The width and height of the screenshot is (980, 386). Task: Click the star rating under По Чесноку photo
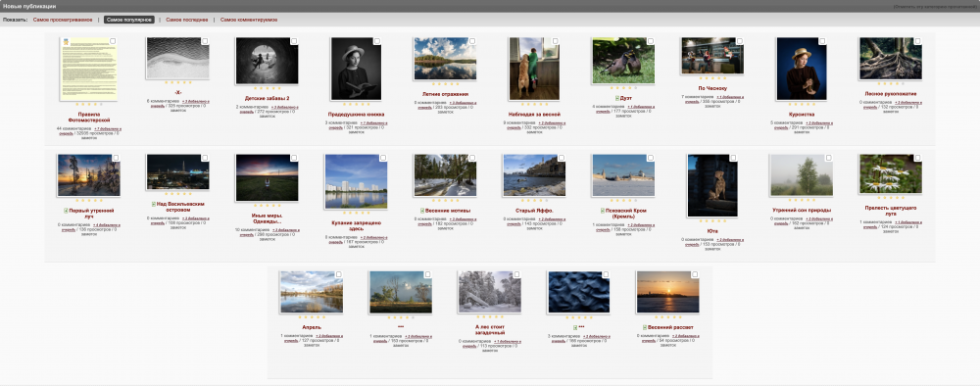[712, 78]
